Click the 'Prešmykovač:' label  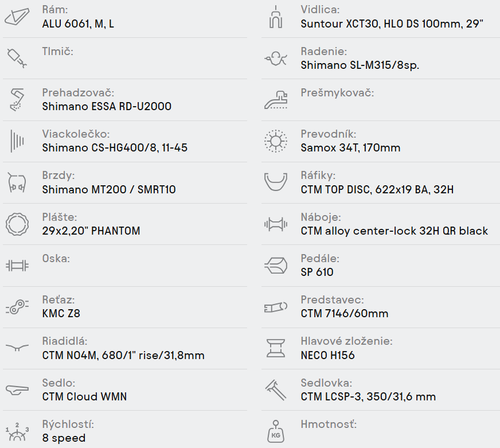coord(337,92)
